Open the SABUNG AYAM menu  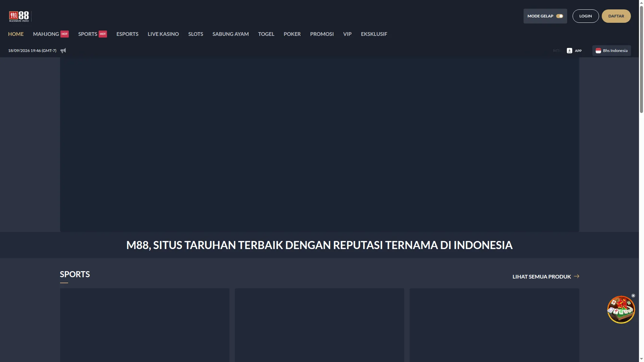230,34
